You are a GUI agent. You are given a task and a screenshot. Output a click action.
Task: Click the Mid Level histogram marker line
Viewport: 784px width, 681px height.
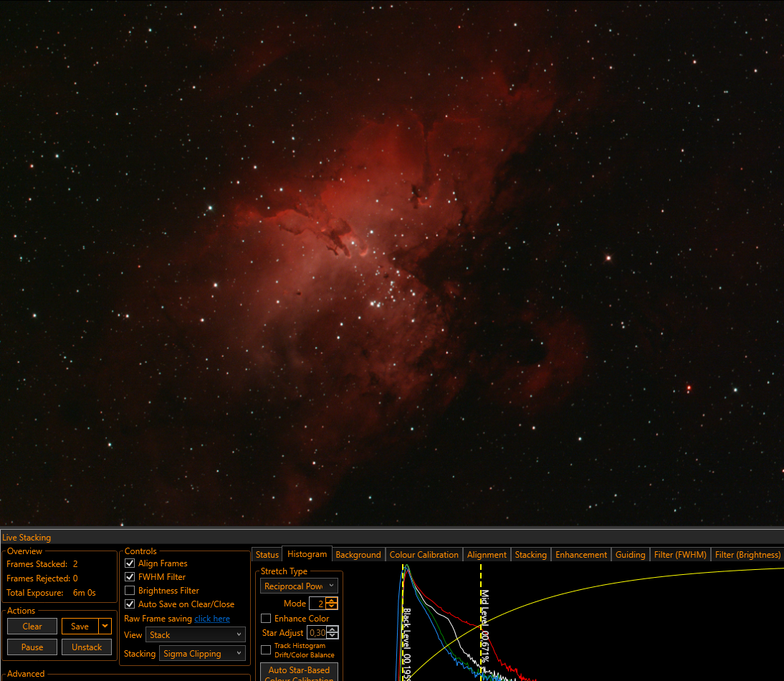pyautogui.click(x=481, y=622)
